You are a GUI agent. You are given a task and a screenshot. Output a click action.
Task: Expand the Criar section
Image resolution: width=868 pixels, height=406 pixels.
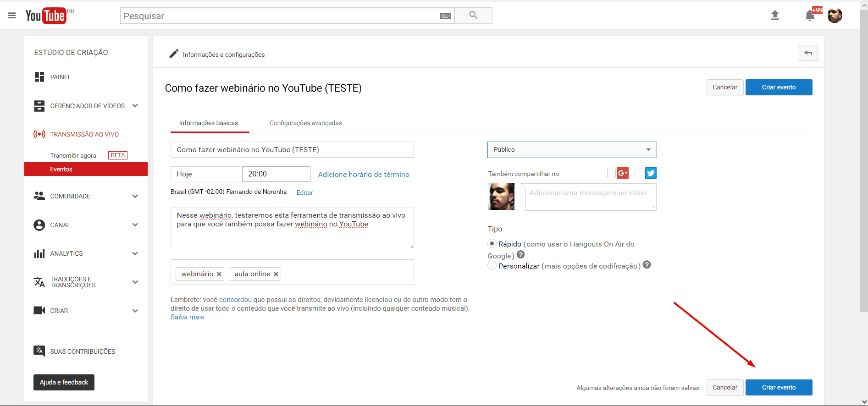tap(135, 311)
